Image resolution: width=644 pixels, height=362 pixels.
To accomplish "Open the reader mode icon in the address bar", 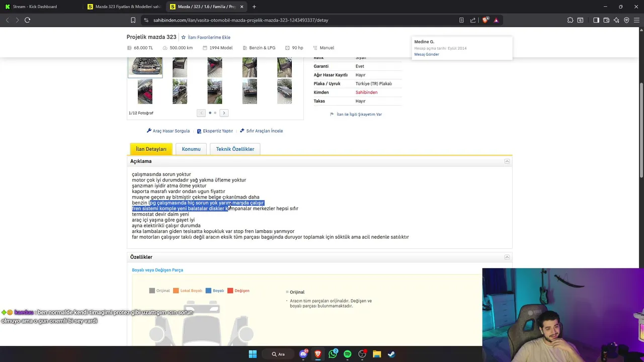I will (x=461, y=20).
